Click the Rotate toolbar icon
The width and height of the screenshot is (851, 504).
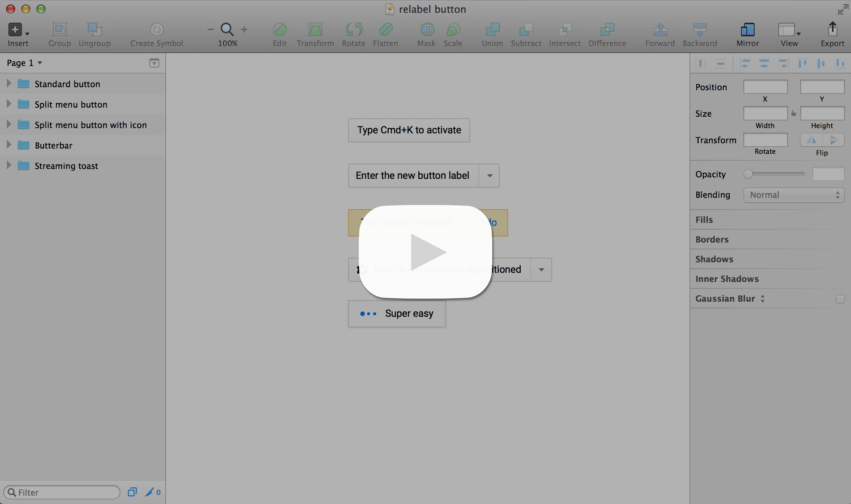click(x=353, y=30)
